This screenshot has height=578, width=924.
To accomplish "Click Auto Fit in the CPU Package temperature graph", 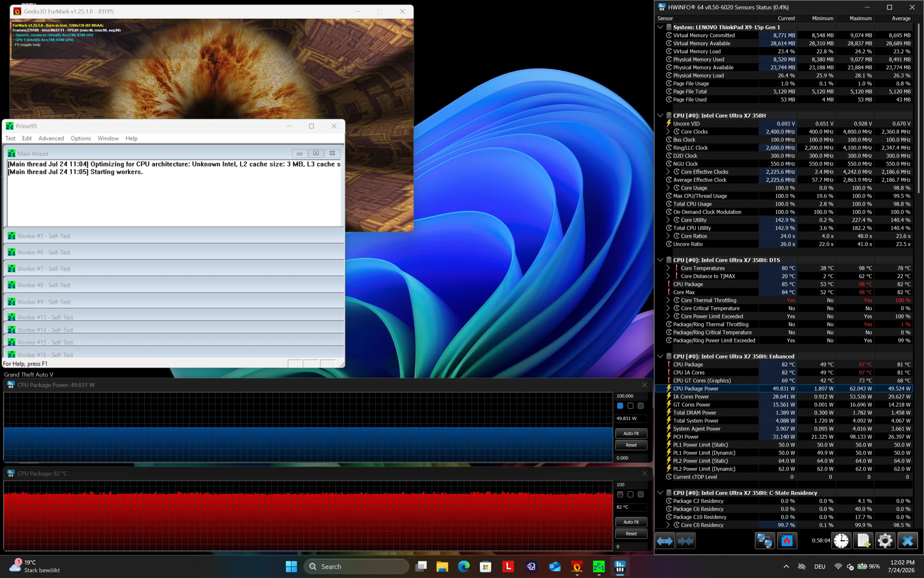I will (631, 522).
